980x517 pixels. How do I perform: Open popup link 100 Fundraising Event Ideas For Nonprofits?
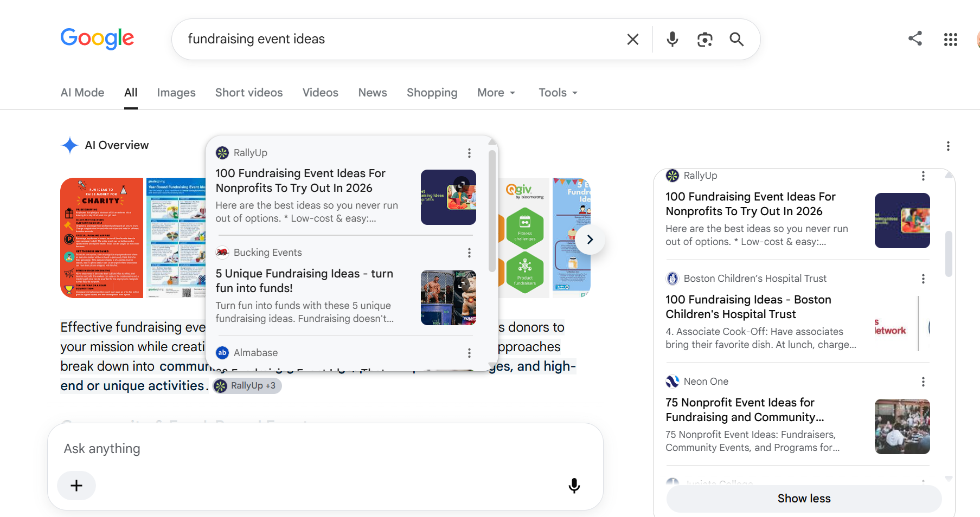point(300,180)
